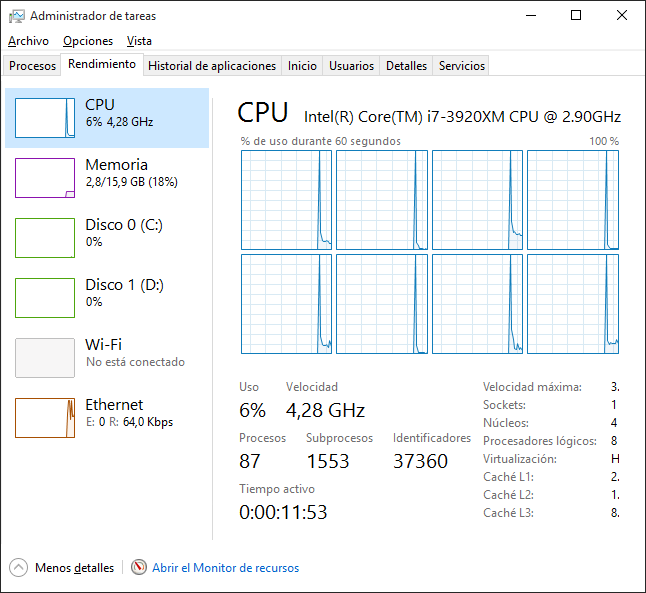This screenshot has height=593, width=646.
Task: Open the Vista menu
Action: 140,41
